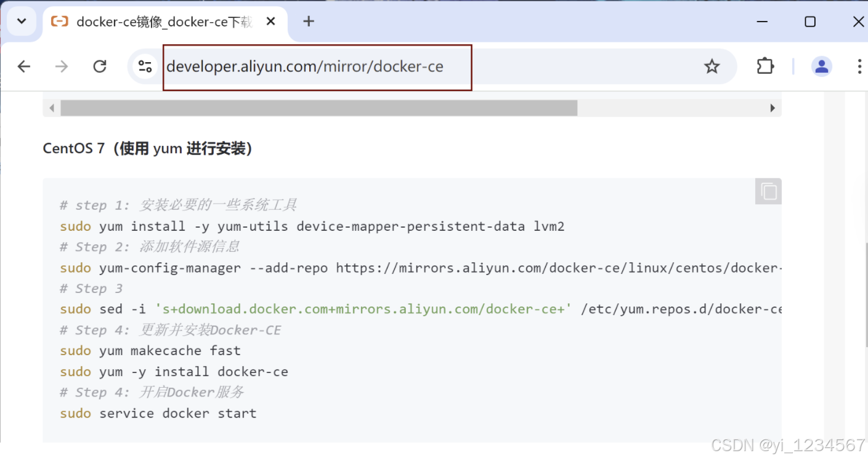
Task: Click the "sudo sed -i" command line
Action: (421, 309)
